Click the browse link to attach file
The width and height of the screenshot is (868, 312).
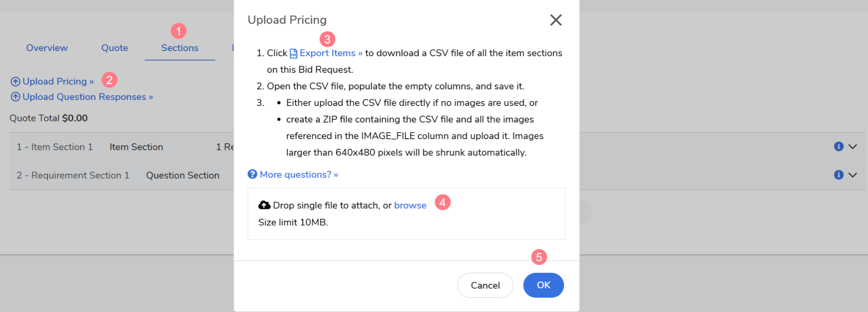(410, 206)
